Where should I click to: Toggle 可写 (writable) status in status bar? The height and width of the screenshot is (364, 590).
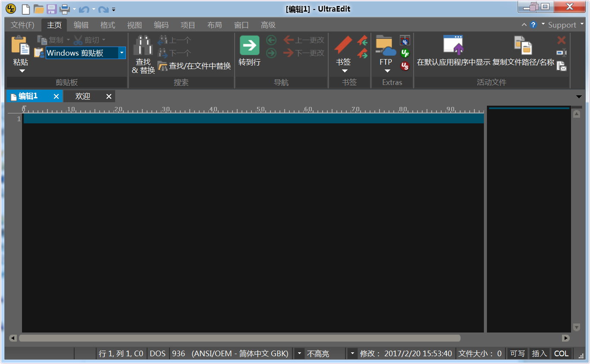pos(518,354)
